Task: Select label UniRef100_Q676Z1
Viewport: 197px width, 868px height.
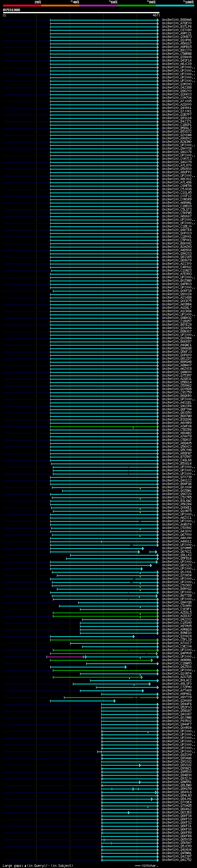Action: (176, 551)
